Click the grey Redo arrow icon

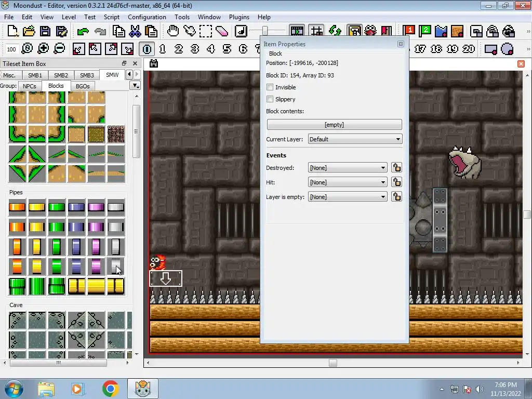100,31
